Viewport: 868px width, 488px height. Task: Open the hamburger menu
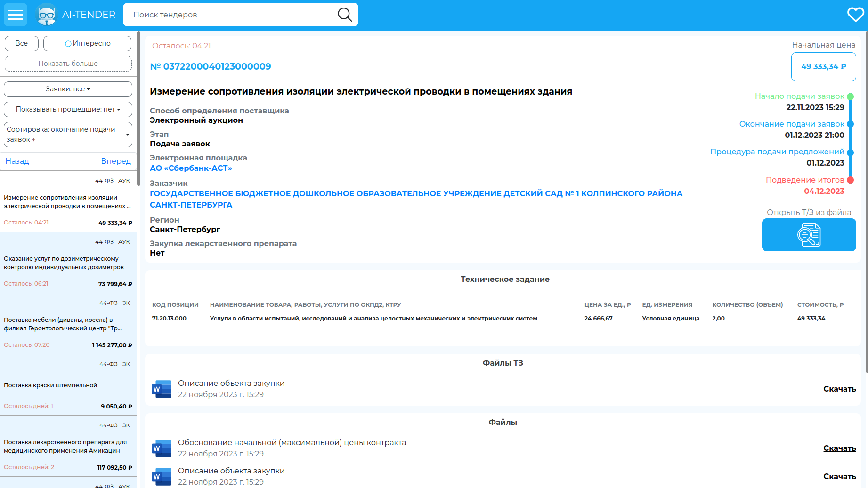click(x=16, y=15)
